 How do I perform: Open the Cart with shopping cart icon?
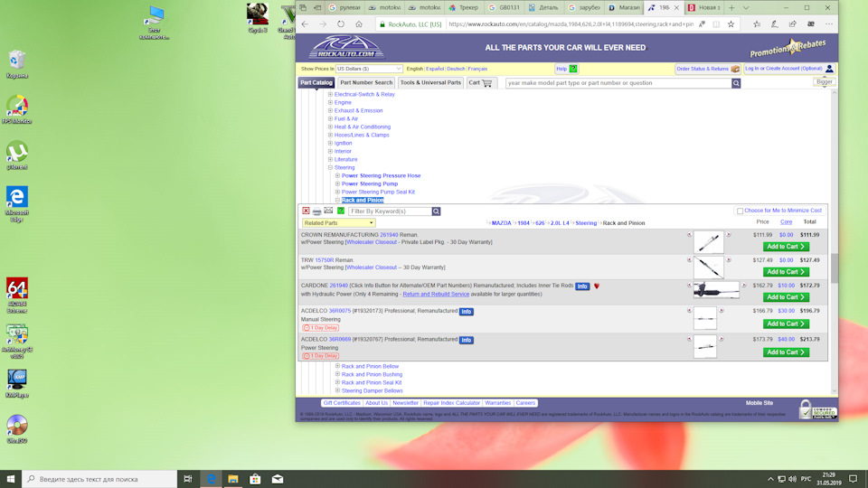480,83
